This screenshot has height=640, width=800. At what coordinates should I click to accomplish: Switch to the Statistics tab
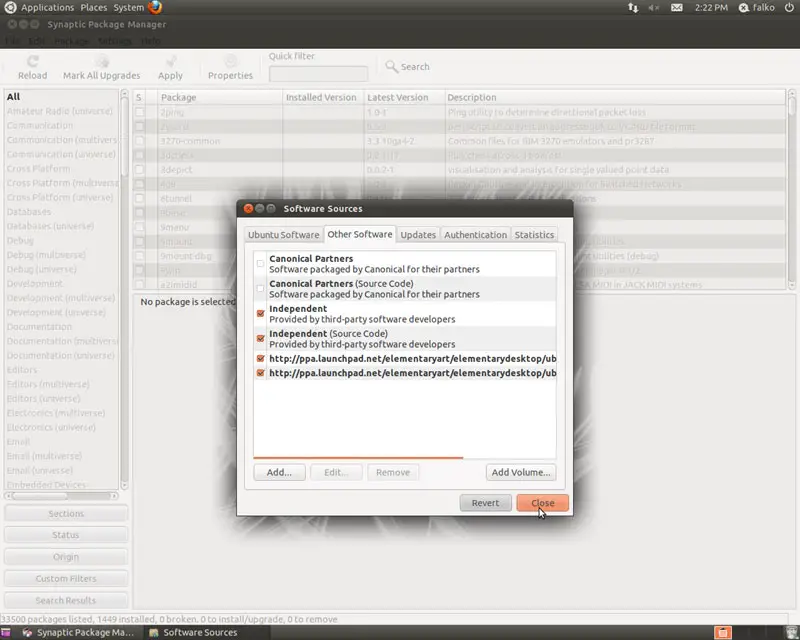534,235
